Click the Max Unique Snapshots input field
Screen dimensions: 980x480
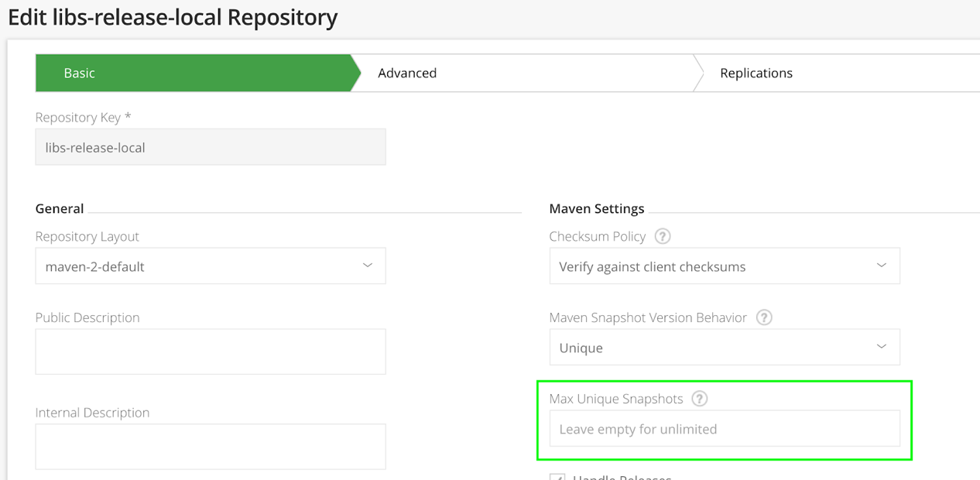pyautogui.click(x=725, y=429)
